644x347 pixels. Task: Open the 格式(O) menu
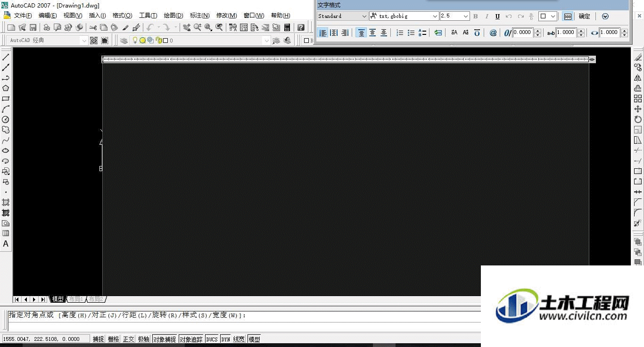click(122, 16)
